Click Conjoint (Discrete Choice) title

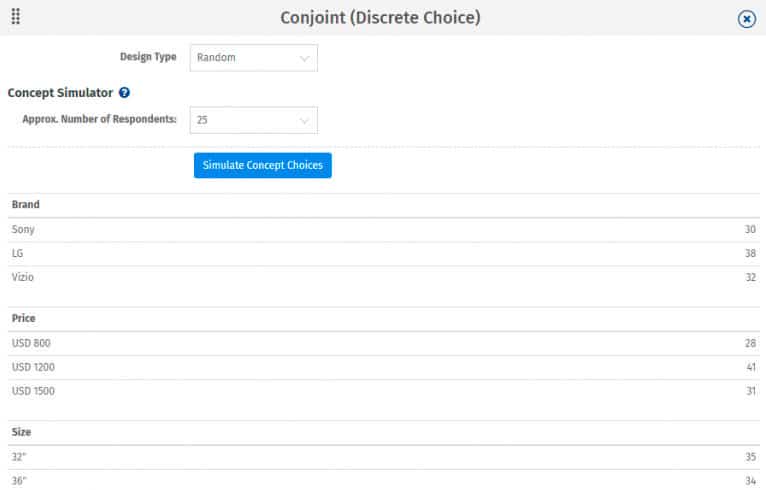click(x=380, y=18)
